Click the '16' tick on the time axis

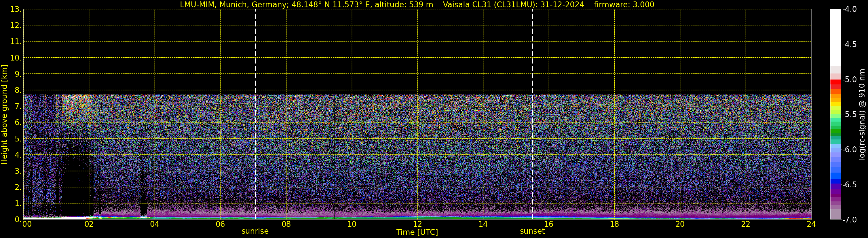549,224
